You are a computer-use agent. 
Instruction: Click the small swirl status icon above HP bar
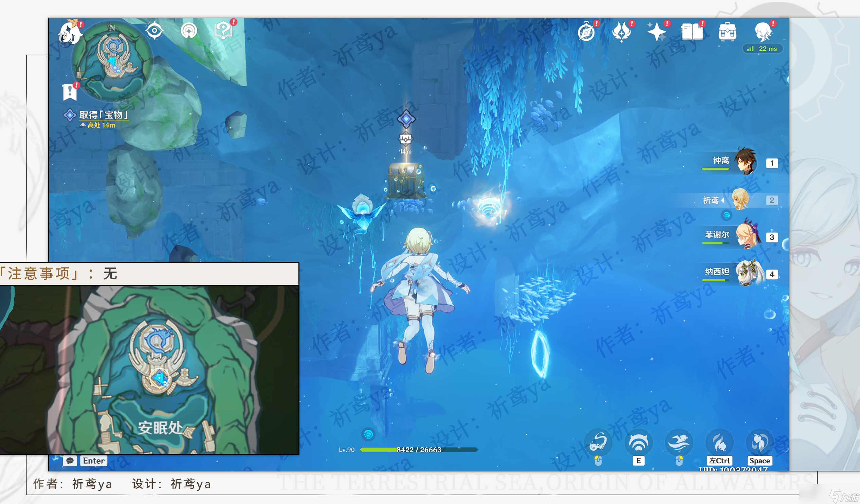(368, 434)
